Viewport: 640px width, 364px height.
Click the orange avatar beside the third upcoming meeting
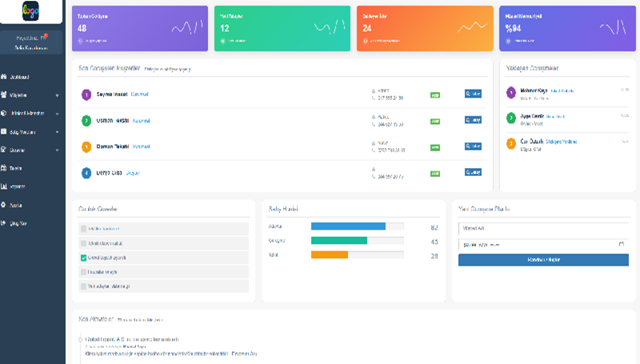click(x=511, y=144)
